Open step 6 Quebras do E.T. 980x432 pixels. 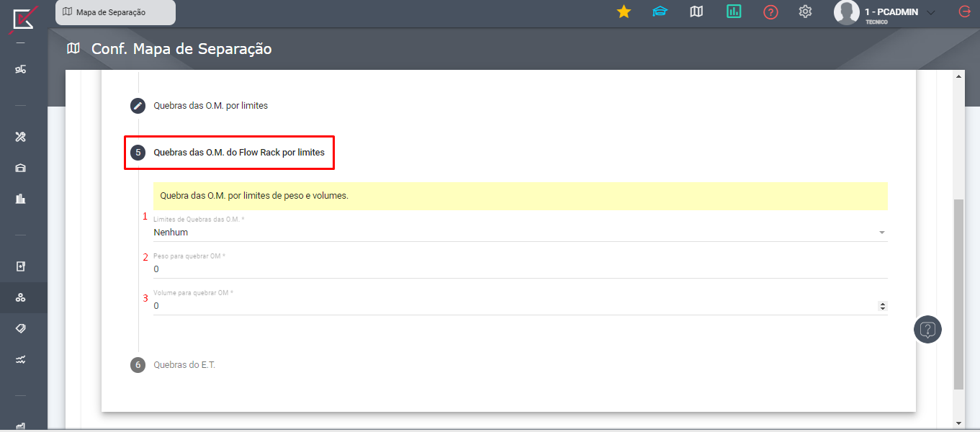[x=184, y=365]
